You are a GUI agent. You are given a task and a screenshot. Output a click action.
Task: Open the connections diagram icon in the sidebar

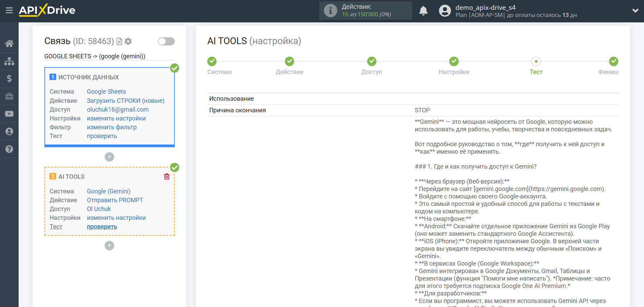[x=9, y=61]
